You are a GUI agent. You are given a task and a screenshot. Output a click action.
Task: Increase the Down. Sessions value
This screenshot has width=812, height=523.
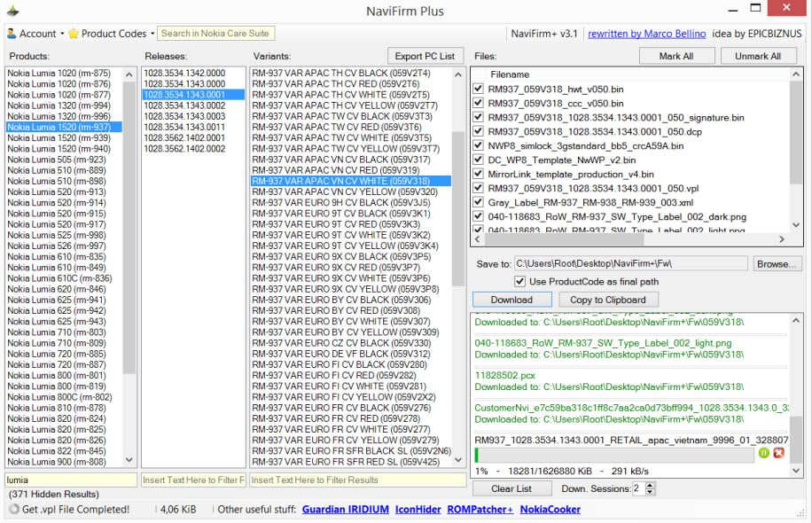tap(650, 485)
